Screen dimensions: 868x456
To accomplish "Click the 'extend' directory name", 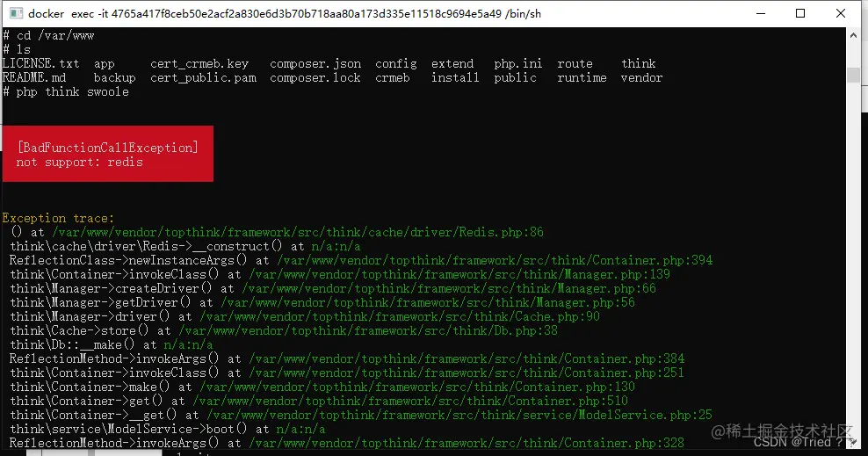I will click(x=452, y=63).
